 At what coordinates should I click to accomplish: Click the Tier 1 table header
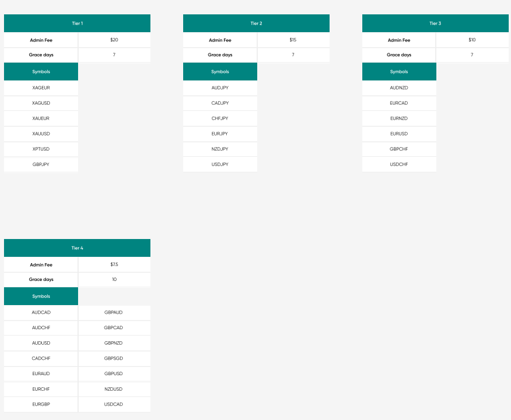click(77, 24)
